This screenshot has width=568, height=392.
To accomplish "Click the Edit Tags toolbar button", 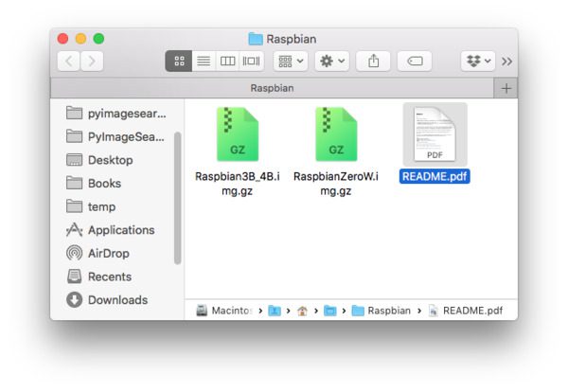I will tap(415, 61).
